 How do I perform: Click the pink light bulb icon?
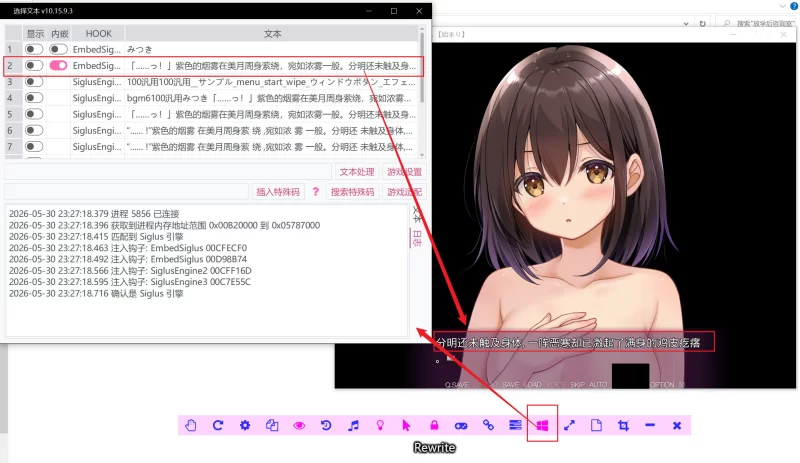[x=380, y=425]
